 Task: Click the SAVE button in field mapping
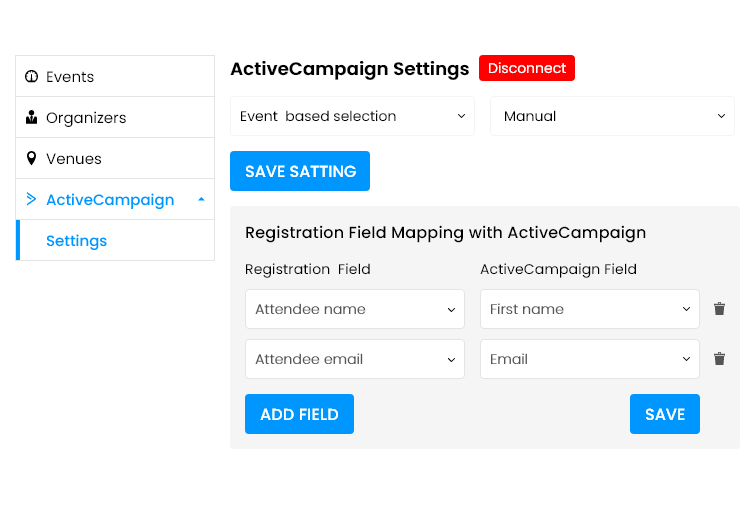[x=665, y=414]
